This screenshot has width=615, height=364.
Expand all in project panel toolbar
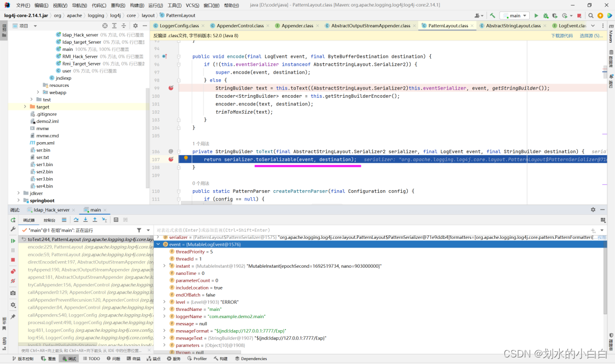click(x=114, y=26)
